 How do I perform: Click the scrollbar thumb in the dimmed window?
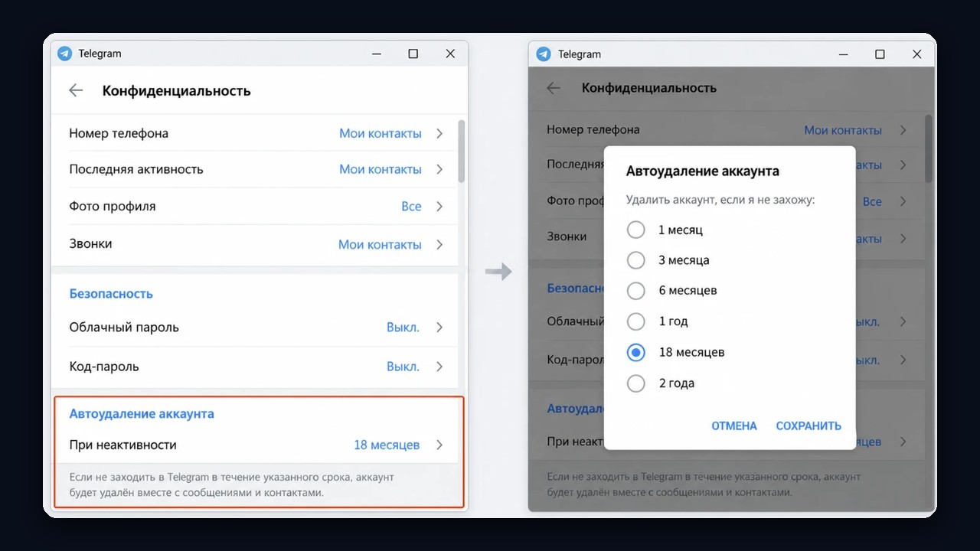click(x=929, y=148)
